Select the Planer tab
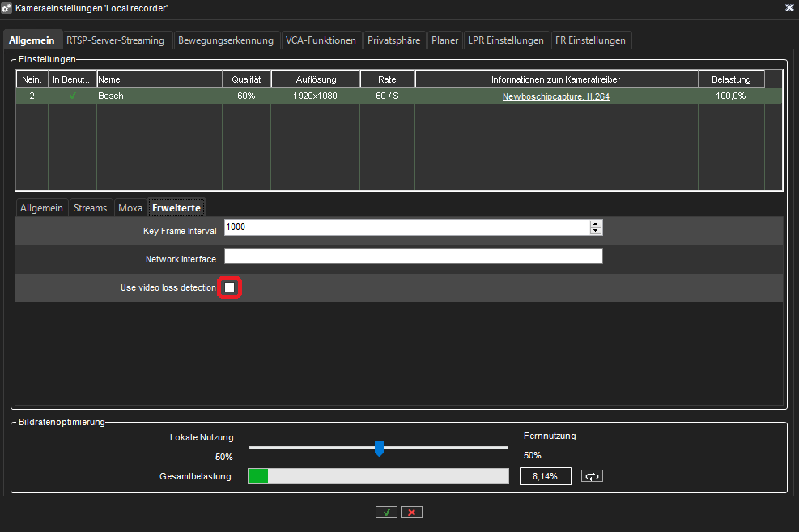 [445, 40]
